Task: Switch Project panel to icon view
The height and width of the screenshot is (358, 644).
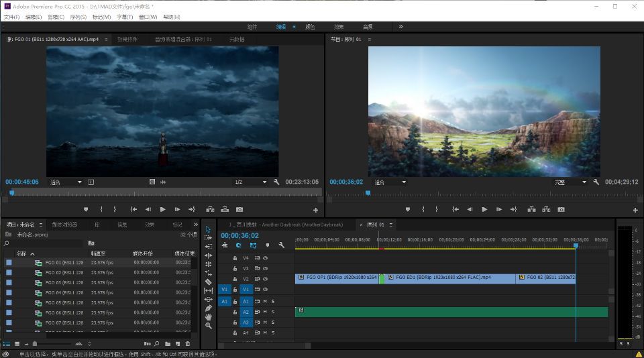Action: pos(17,344)
